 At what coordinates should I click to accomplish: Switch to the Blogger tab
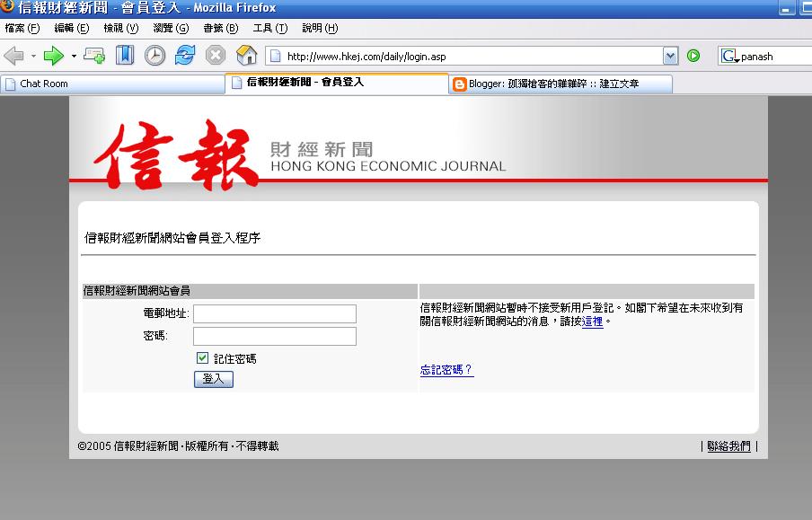(x=560, y=84)
